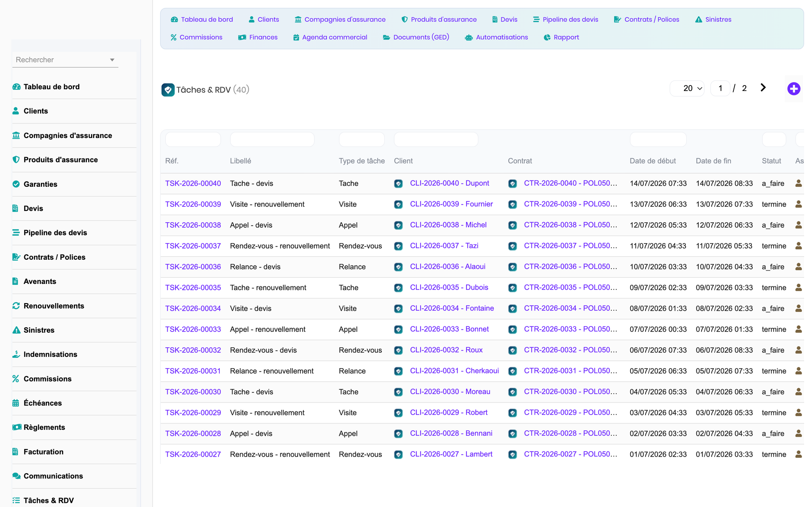This screenshot has height=507, width=812.
Task: Open task link TSK-2026-00036
Action: [193, 266]
